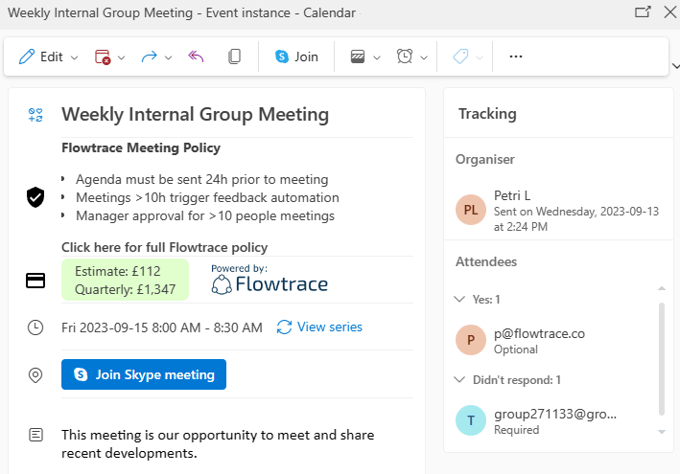
Task: Click the cancel meeting calendar icon
Action: pyautogui.click(x=103, y=57)
